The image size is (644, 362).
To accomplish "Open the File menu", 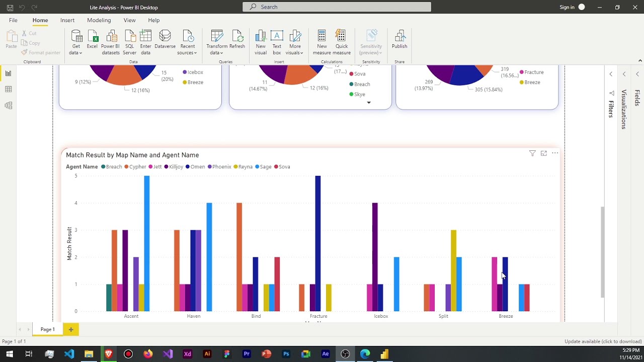I will [13, 20].
